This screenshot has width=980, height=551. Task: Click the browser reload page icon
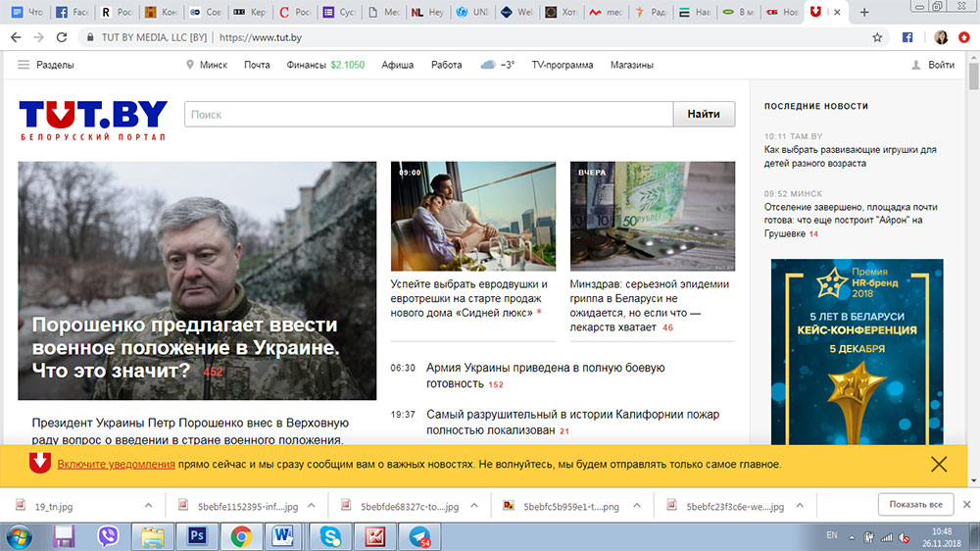click(x=62, y=37)
